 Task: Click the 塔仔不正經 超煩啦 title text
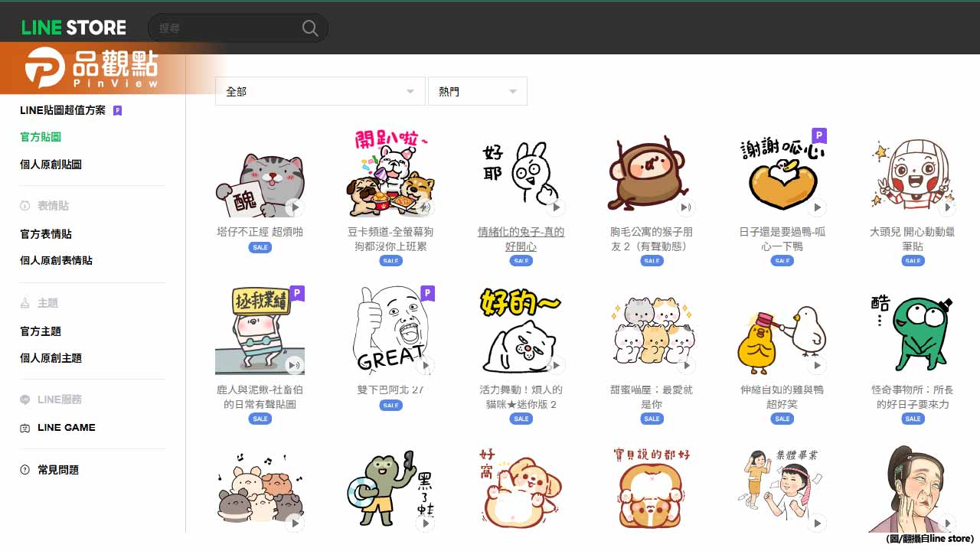tap(260, 232)
